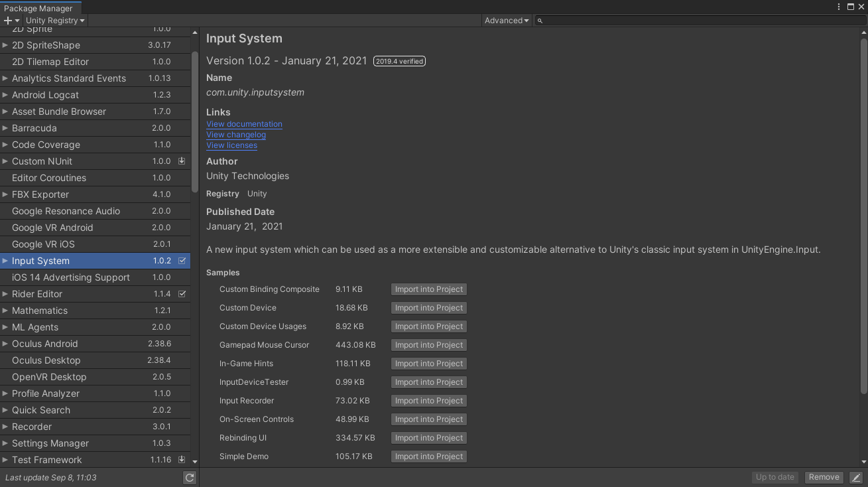868x487 pixels.
Task: Import In-Game Hints sample
Action: click(429, 364)
